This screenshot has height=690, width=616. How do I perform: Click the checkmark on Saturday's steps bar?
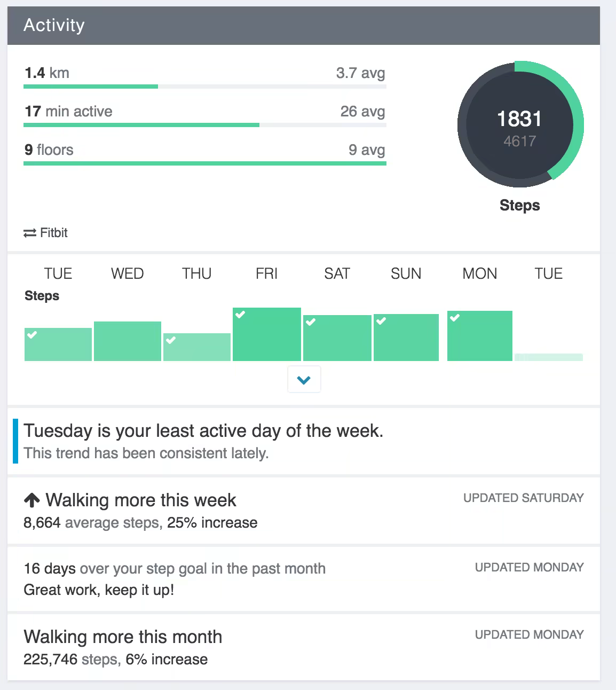click(x=311, y=322)
